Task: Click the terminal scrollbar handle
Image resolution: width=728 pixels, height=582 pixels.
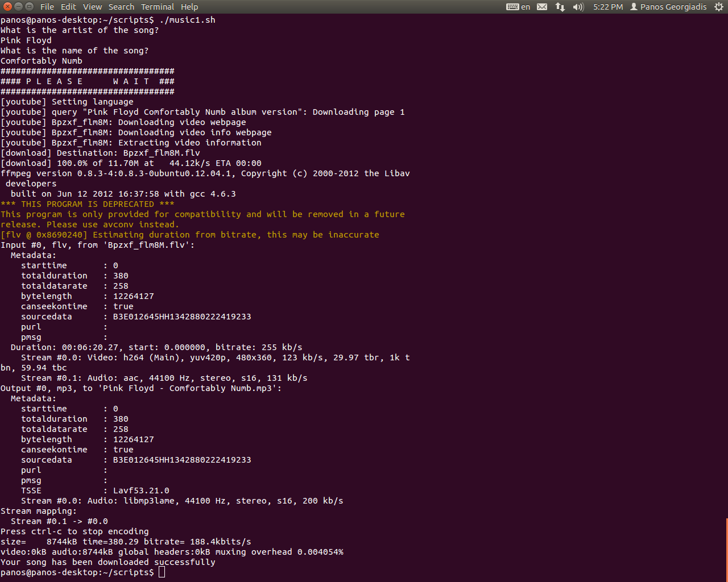Action: pos(726,550)
